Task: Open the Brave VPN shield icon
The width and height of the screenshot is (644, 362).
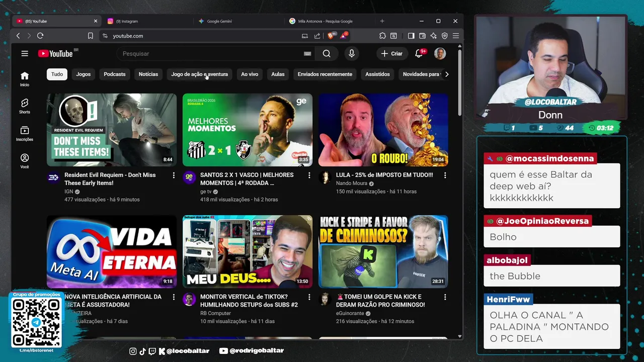Action: 444,36
